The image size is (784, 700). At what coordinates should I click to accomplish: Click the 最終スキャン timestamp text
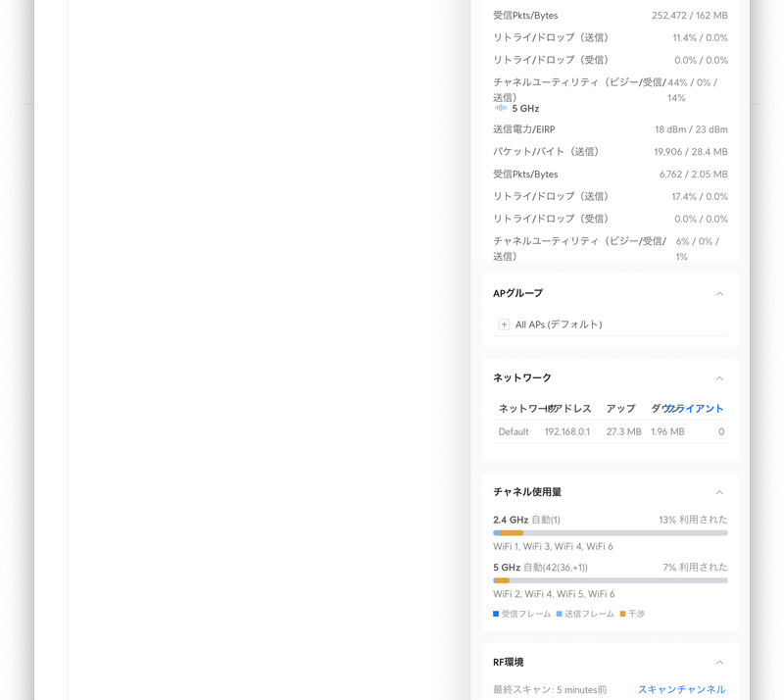click(549, 689)
